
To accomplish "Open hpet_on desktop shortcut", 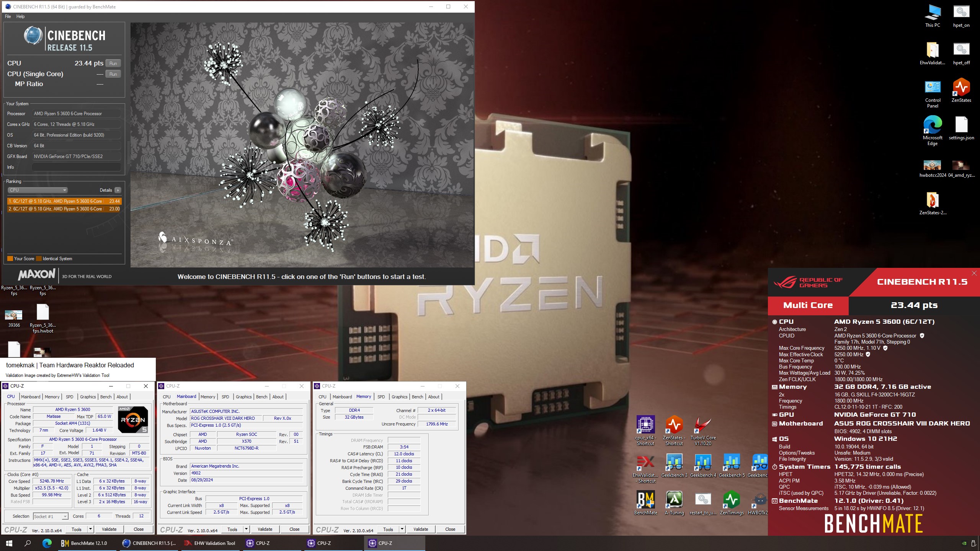I will tap(961, 16).
